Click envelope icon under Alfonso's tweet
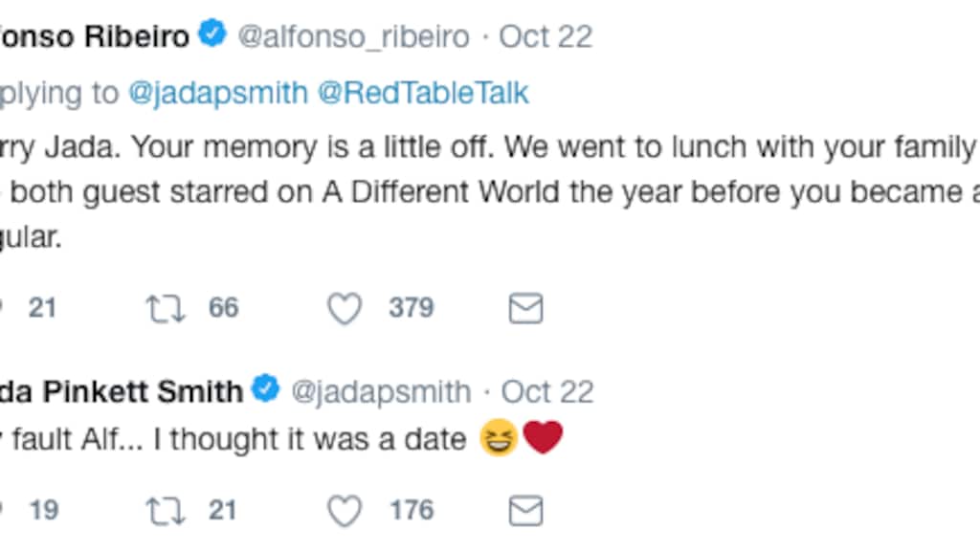Screen dimensions: 980x551 [x=525, y=308]
